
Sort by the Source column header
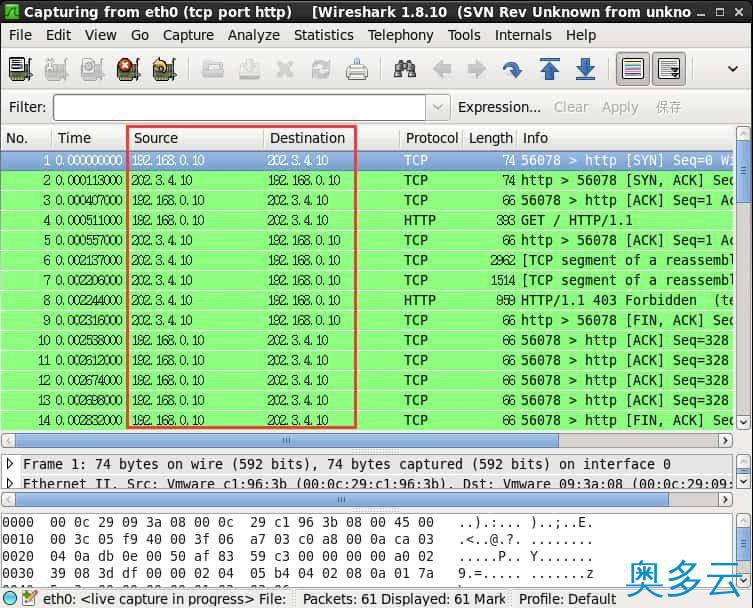(195, 138)
